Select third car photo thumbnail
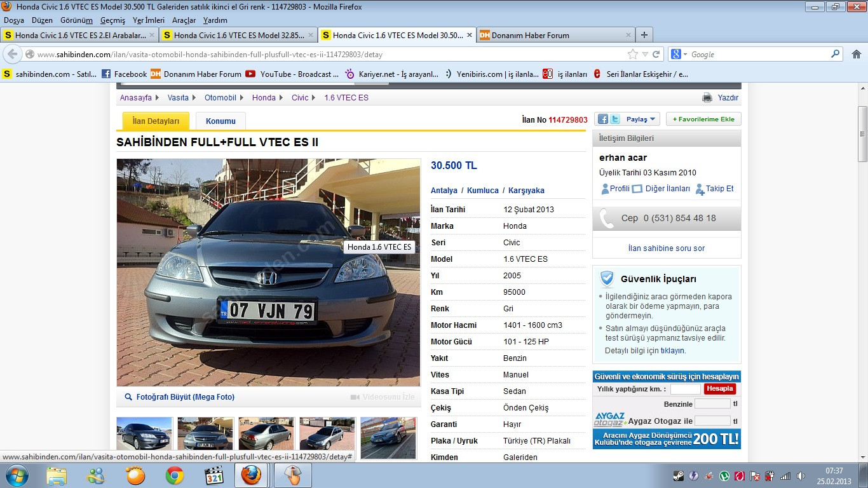The height and width of the screenshot is (488, 868). (x=266, y=438)
